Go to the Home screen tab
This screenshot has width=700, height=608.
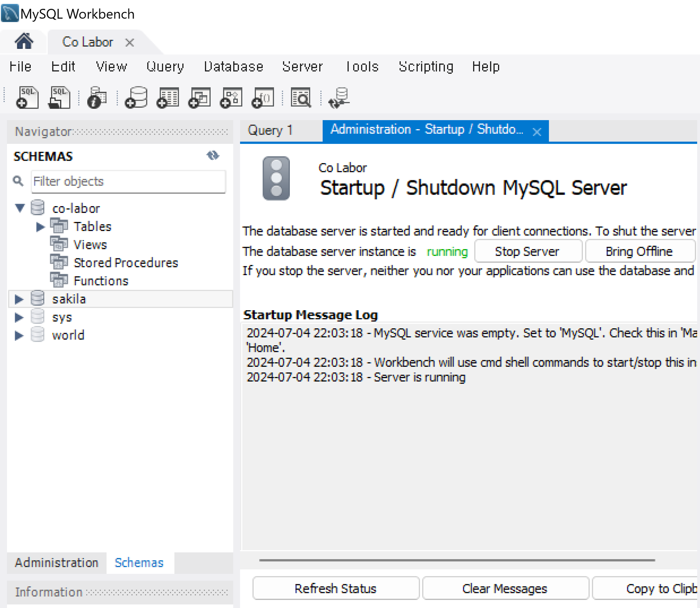(24, 42)
